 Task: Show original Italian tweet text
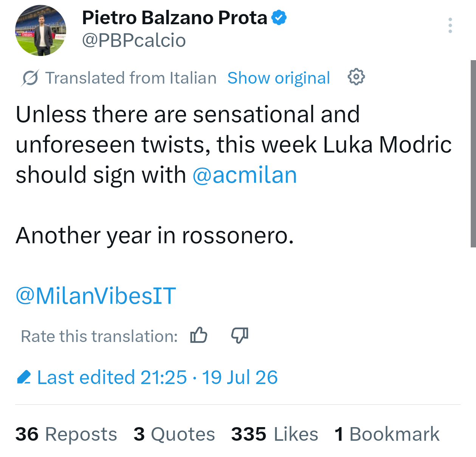[x=279, y=78]
